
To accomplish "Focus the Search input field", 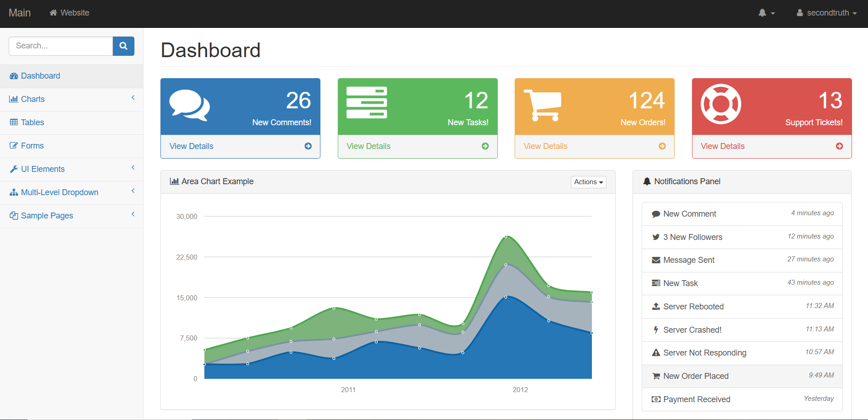I will coord(61,46).
